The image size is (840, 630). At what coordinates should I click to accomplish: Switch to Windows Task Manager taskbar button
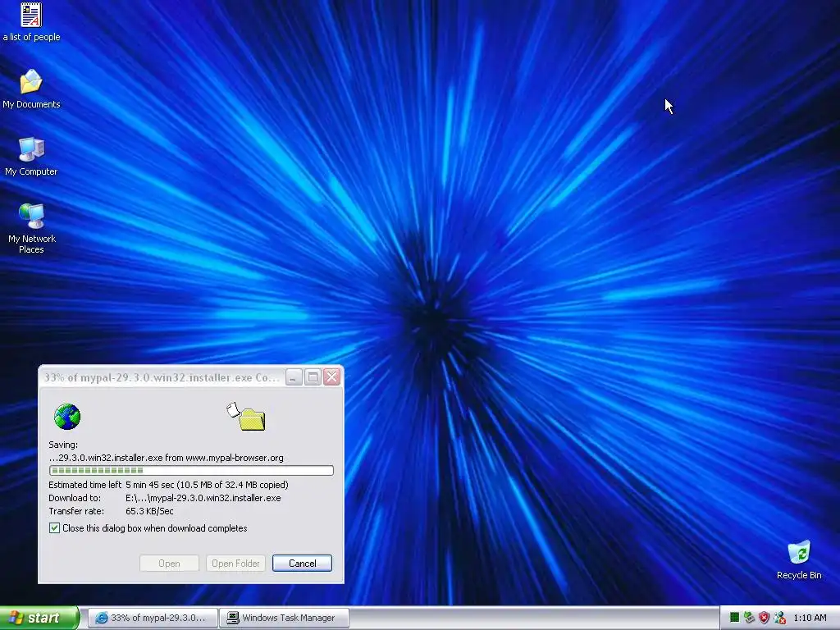[285, 618]
